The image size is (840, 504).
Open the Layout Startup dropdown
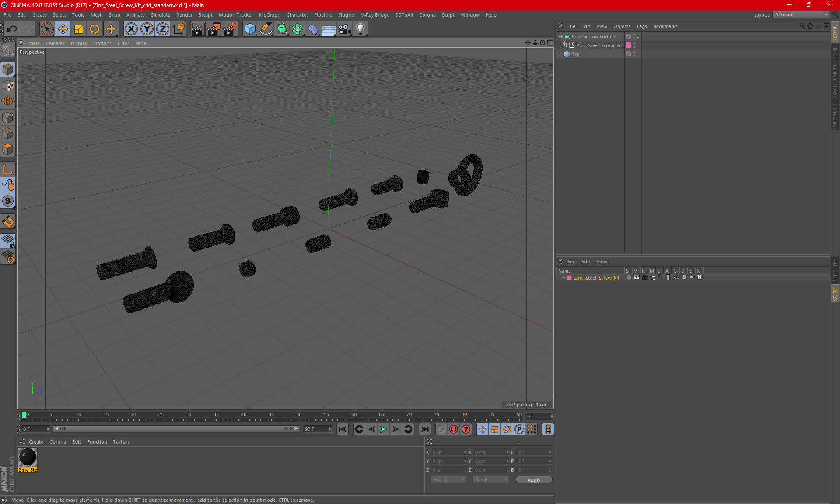click(x=801, y=14)
